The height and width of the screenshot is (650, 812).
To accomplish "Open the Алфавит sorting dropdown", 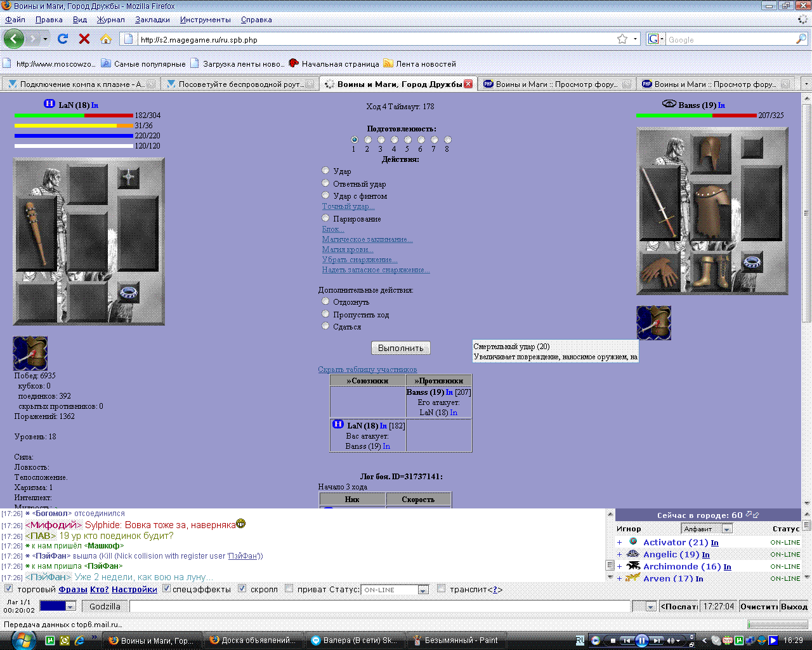I will tap(727, 529).
